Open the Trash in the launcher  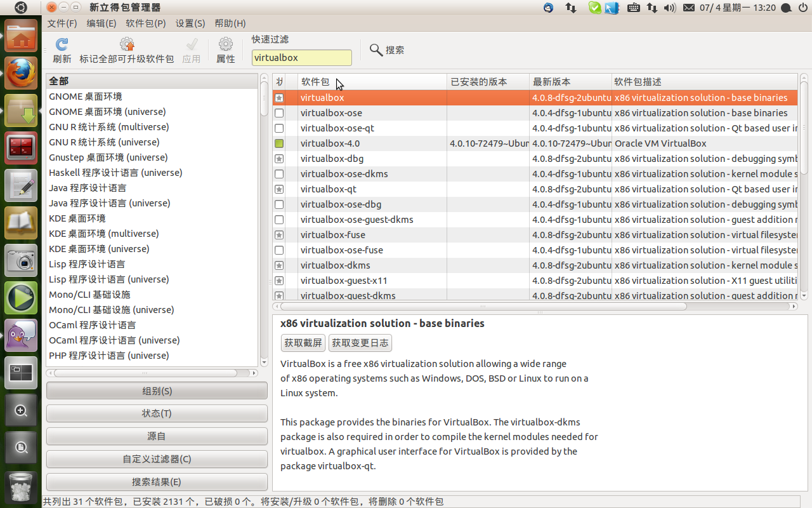point(21,487)
